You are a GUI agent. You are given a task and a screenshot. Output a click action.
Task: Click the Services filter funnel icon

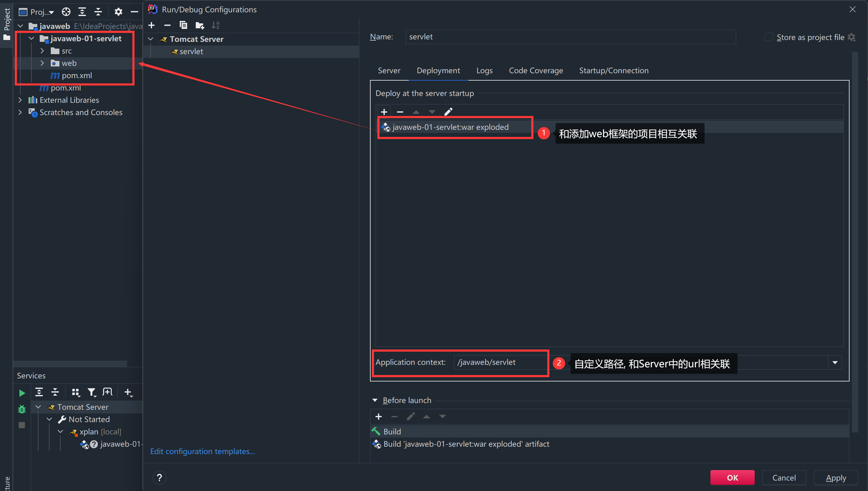91,392
